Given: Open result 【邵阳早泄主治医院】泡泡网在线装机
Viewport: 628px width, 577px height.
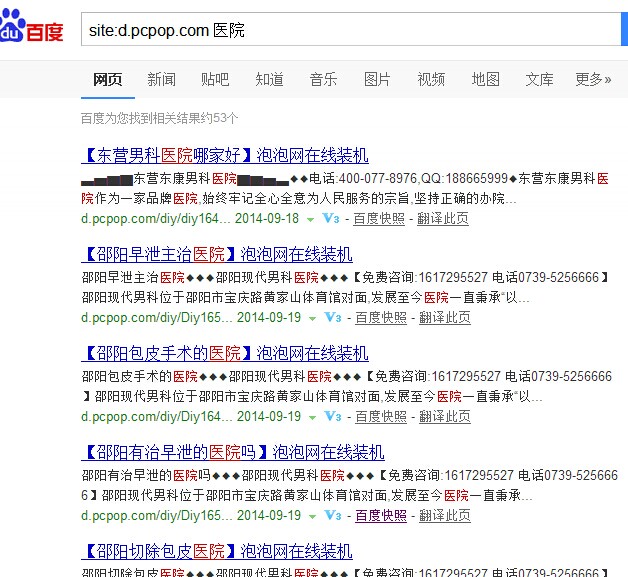Looking at the screenshot, I should (x=217, y=254).
